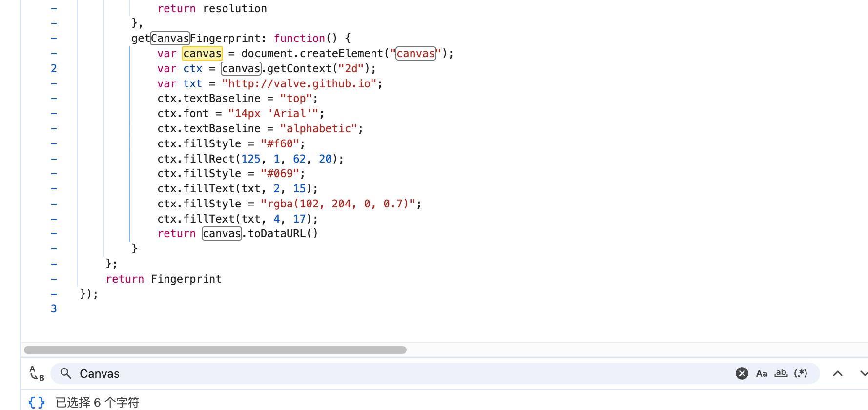Screen dimensions: 868x410
Task: Click line number 3 in gutter
Action: [54, 308]
